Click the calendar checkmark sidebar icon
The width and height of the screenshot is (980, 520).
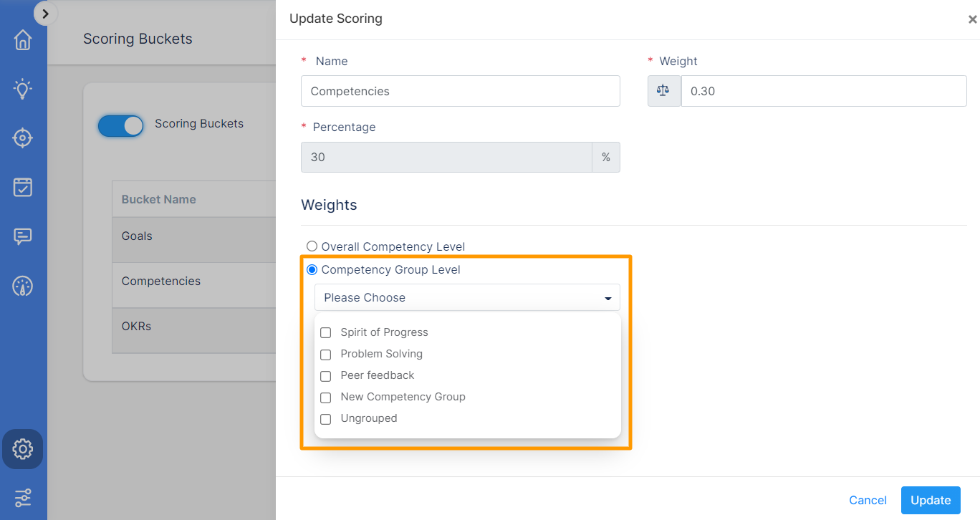click(23, 187)
